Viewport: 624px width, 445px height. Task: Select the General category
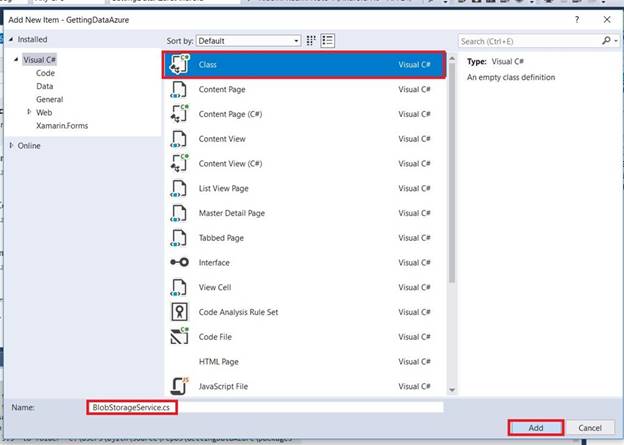49,100
